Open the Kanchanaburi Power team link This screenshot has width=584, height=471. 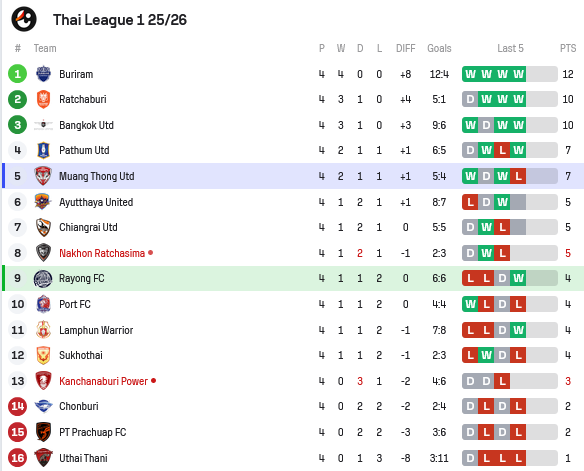104,381
